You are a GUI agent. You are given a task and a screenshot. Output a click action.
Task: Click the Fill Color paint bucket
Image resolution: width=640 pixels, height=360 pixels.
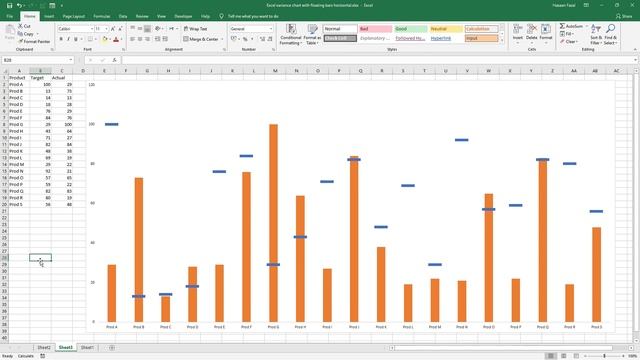(x=104, y=39)
